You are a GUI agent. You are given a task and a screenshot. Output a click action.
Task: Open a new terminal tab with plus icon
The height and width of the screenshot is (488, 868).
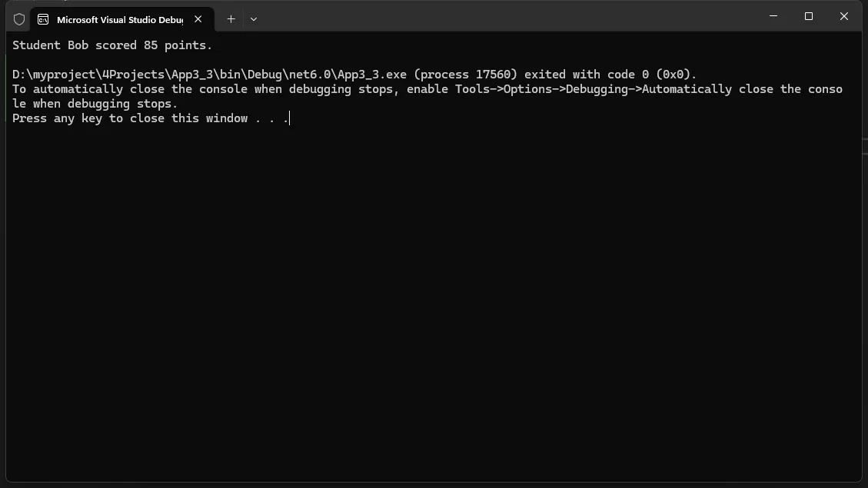[x=231, y=18]
